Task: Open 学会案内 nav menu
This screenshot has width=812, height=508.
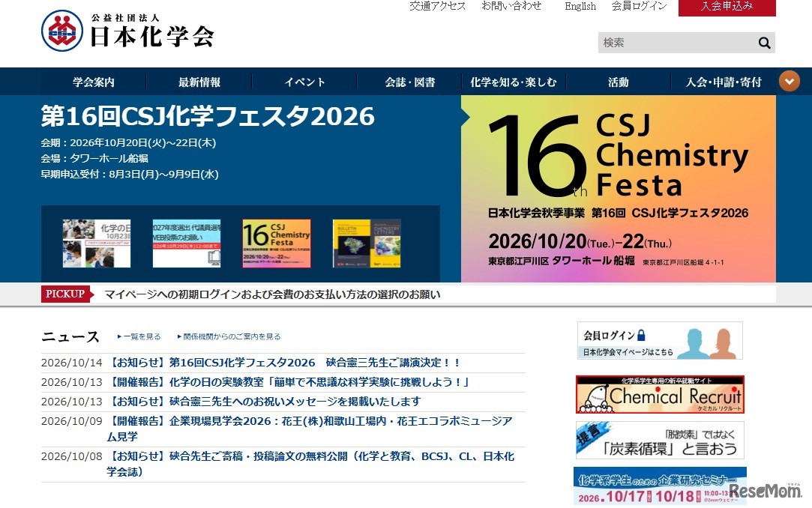Action: [94, 82]
